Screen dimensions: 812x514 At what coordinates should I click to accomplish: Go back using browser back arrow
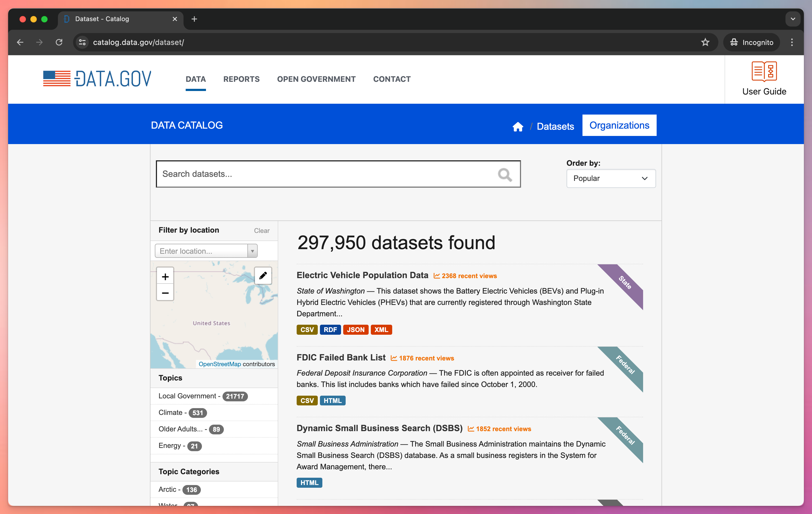pyautogui.click(x=20, y=42)
